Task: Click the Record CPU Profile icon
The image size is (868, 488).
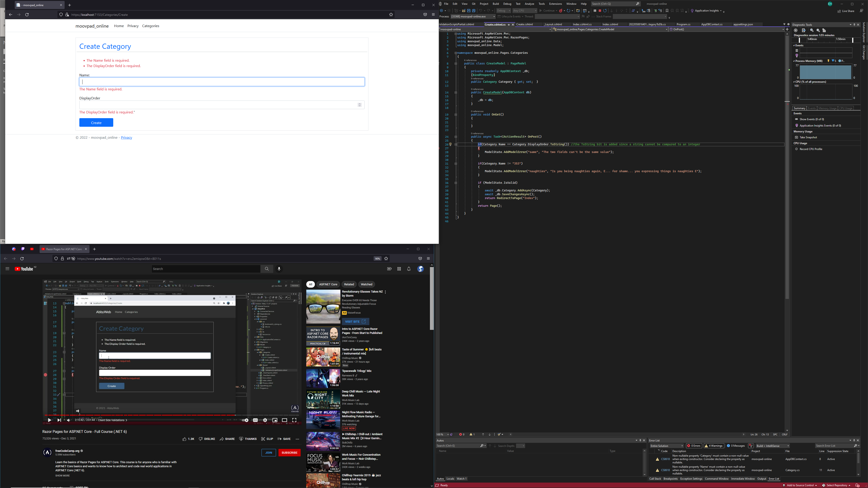Action: tap(797, 149)
